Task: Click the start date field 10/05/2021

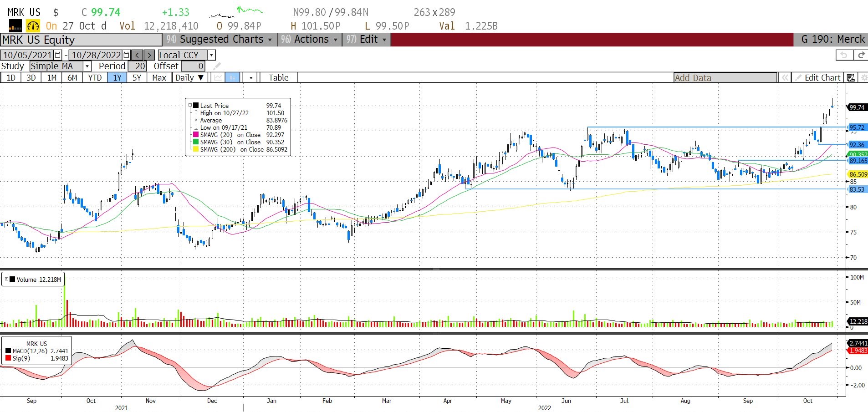Action: click(x=27, y=55)
